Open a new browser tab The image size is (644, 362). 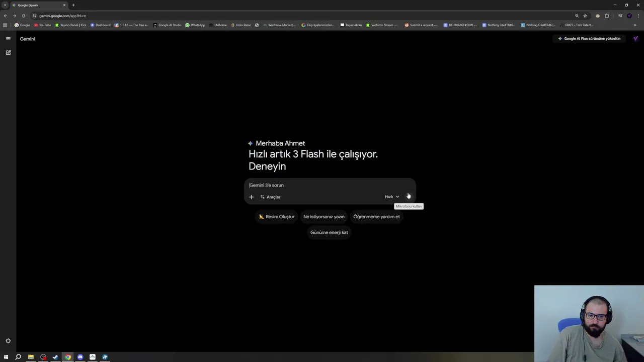(x=73, y=5)
